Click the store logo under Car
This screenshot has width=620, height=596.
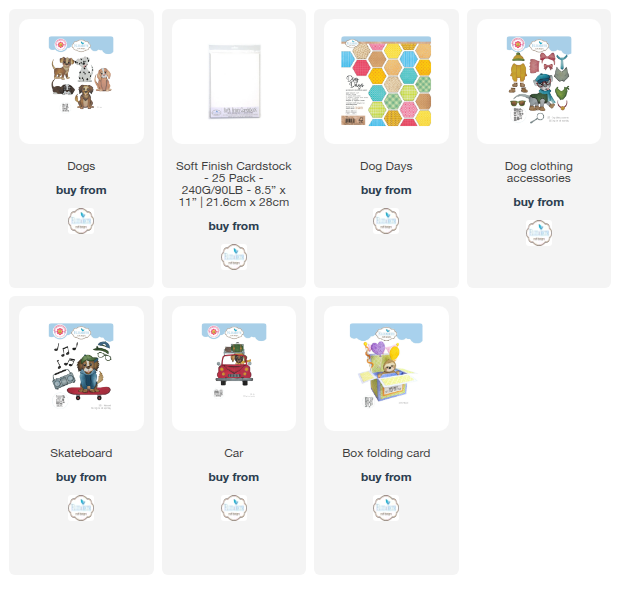coord(234,508)
